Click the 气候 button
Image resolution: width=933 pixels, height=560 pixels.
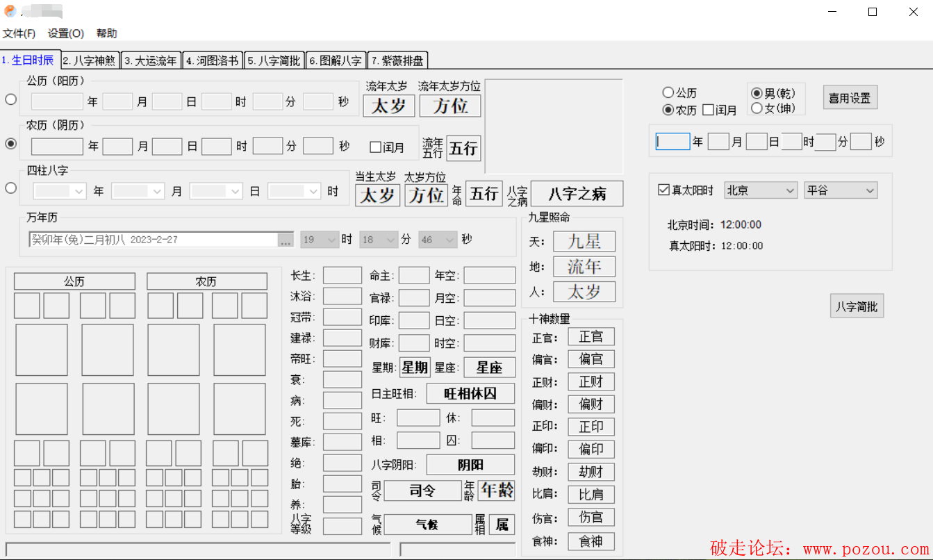pos(427,525)
